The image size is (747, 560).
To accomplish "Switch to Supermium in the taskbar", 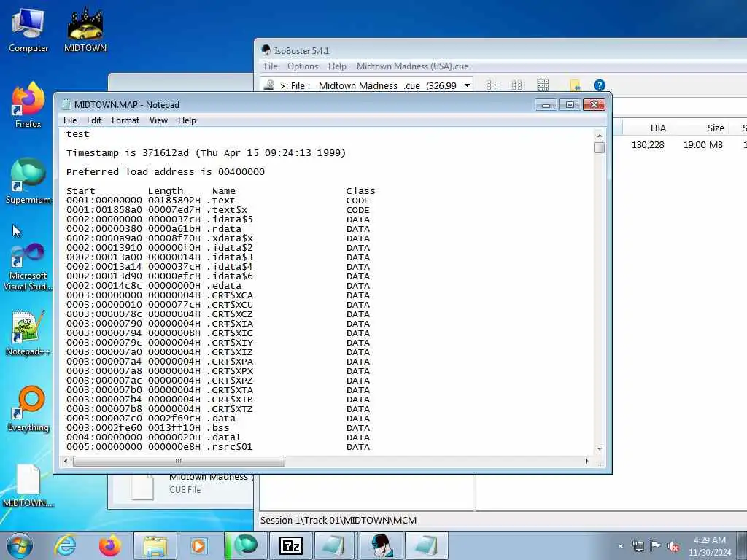I will 245,545.
